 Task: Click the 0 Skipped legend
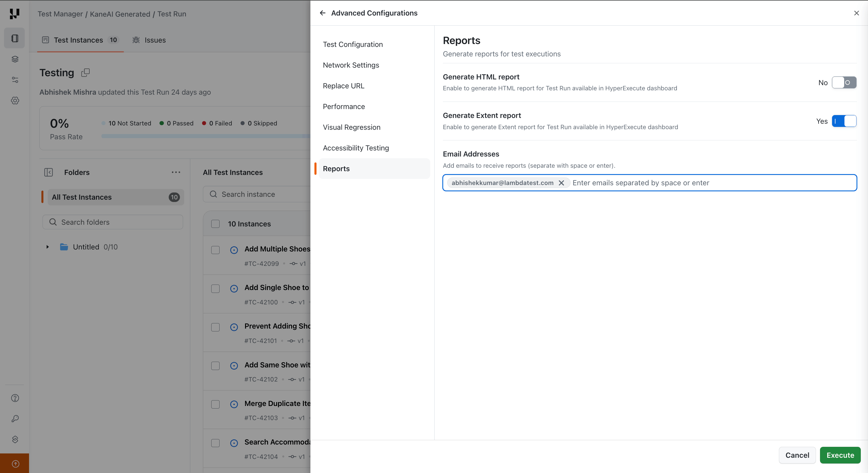[x=259, y=123]
